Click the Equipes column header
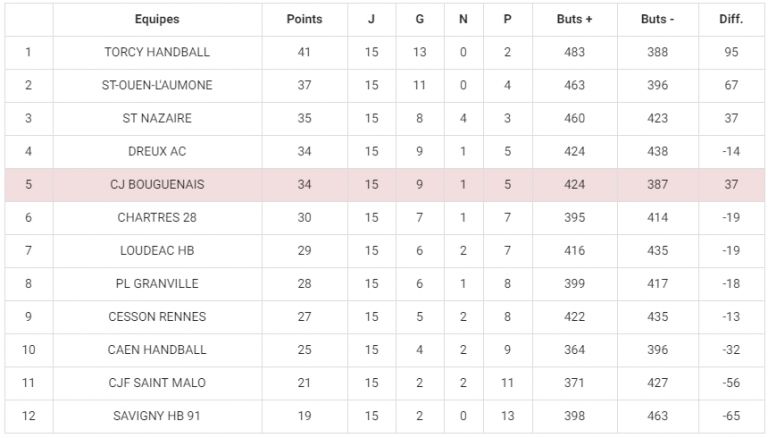 pos(157,19)
